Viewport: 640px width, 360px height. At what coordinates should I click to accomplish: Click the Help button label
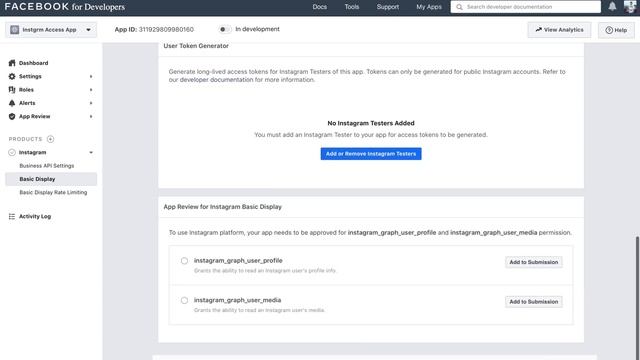tap(621, 30)
